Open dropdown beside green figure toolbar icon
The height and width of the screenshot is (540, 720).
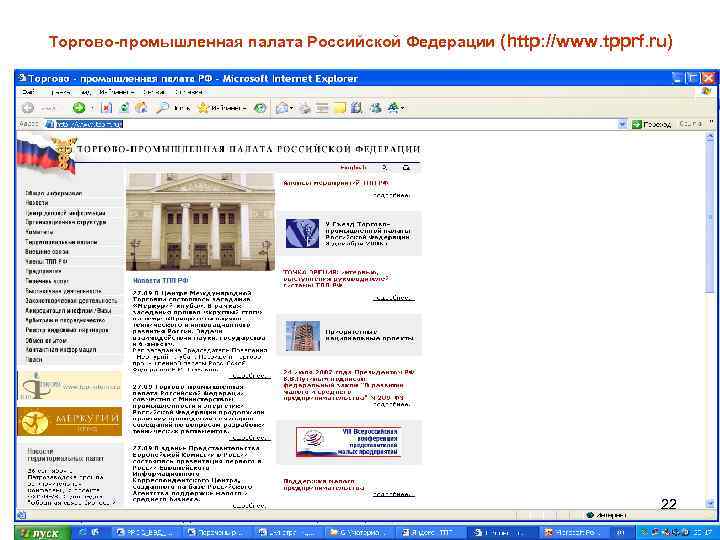pos(403,108)
